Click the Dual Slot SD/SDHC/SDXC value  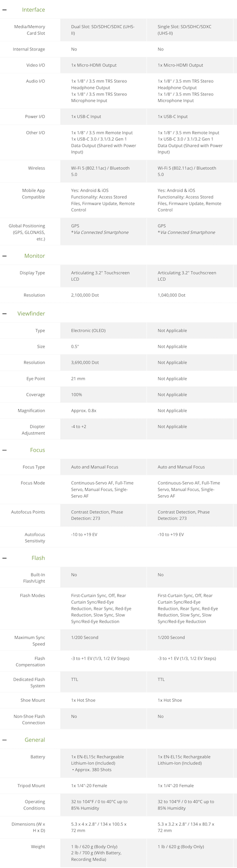pyautogui.click(x=103, y=30)
